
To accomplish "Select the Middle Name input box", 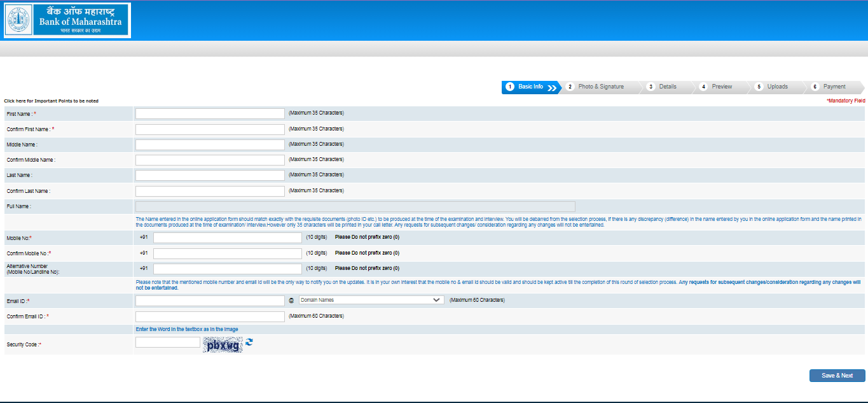I will [210, 145].
